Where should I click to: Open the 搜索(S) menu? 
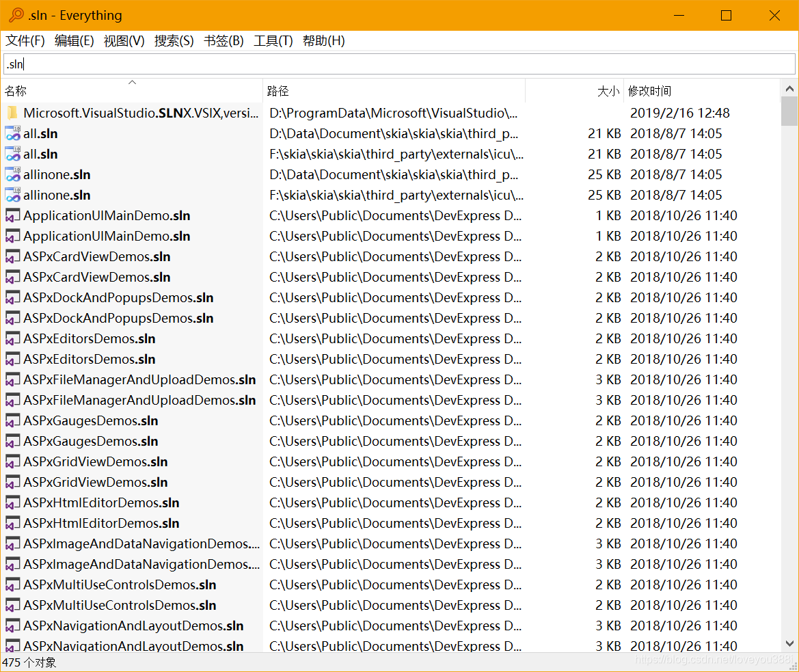click(x=174, y=41)
